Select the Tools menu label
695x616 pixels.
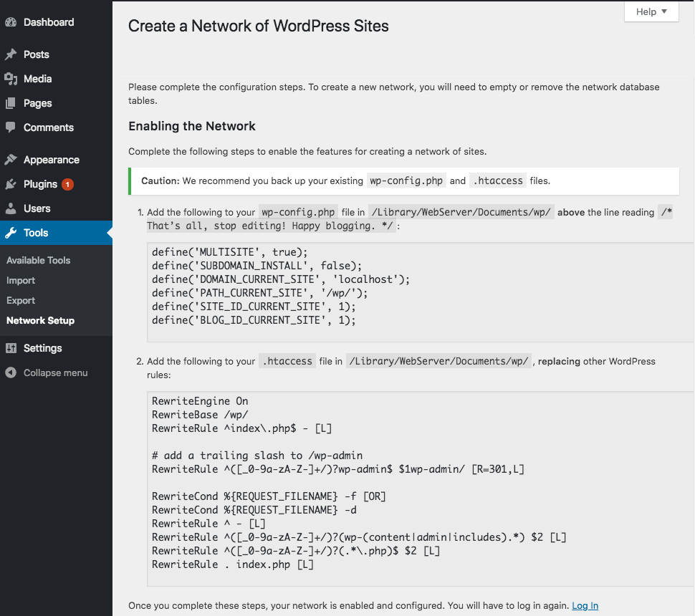(x=36, y=233)
